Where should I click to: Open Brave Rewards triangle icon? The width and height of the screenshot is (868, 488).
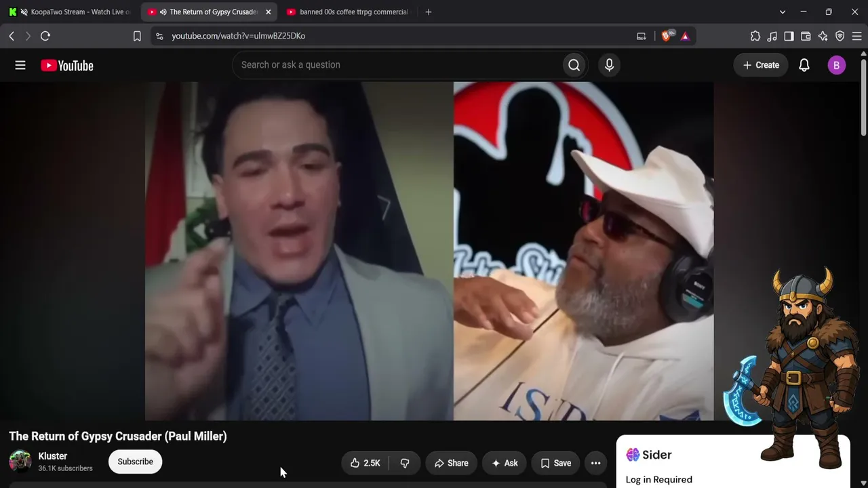[x=685, y=36]
